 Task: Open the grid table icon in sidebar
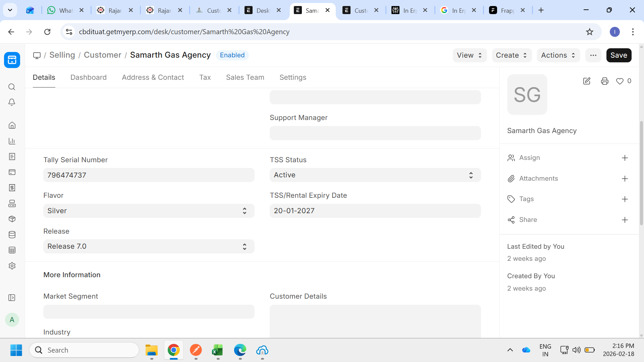point(12,250)
